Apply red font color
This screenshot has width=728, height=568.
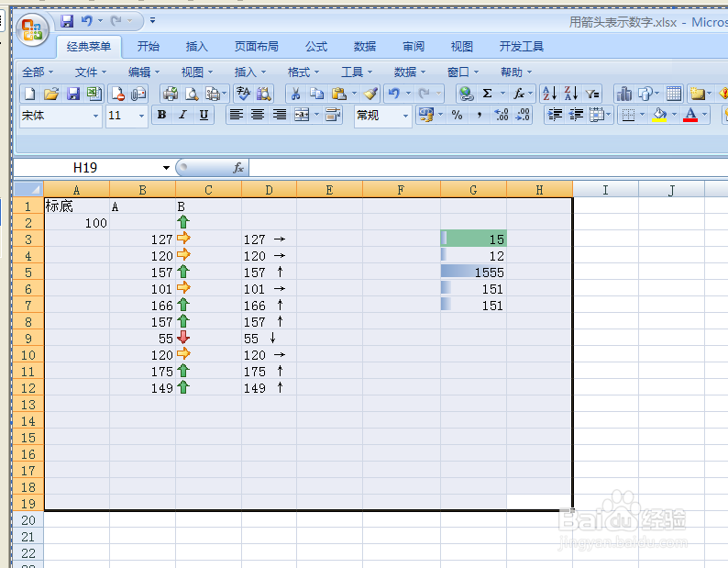click(x=690, y=115)
